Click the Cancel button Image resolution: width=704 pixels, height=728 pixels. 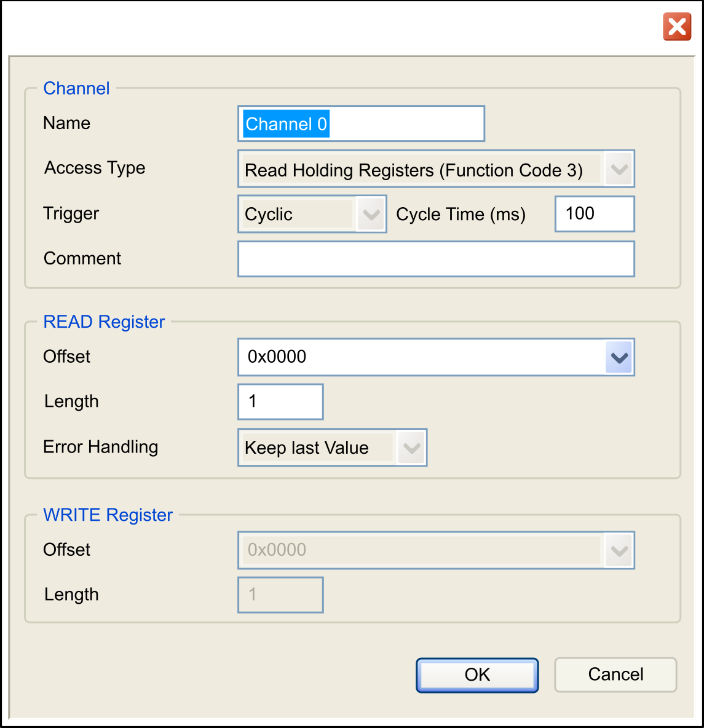(x=615, y=675)
